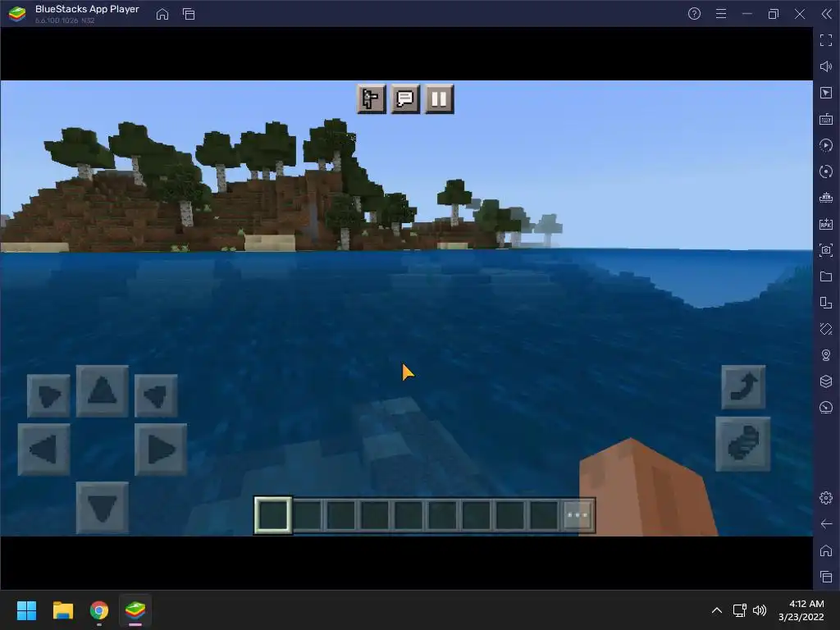Open media folder in sidebar

826,276
